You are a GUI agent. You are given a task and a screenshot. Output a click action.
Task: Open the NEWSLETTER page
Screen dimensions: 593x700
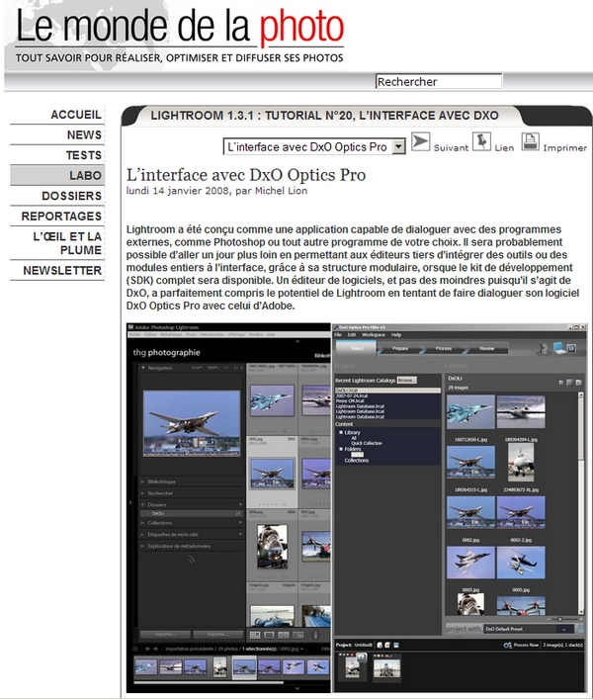click(62, 271)
